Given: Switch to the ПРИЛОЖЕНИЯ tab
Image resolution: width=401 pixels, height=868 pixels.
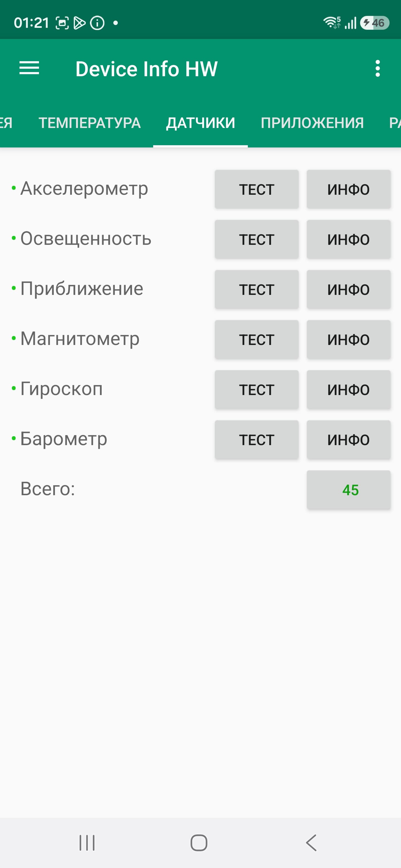Looking at the screenshot, I should click(x=312, y=123).
